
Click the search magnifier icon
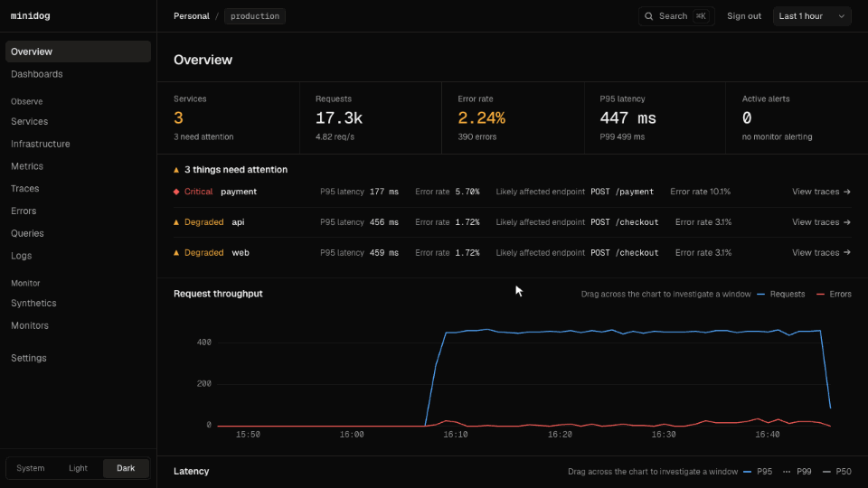649,16
